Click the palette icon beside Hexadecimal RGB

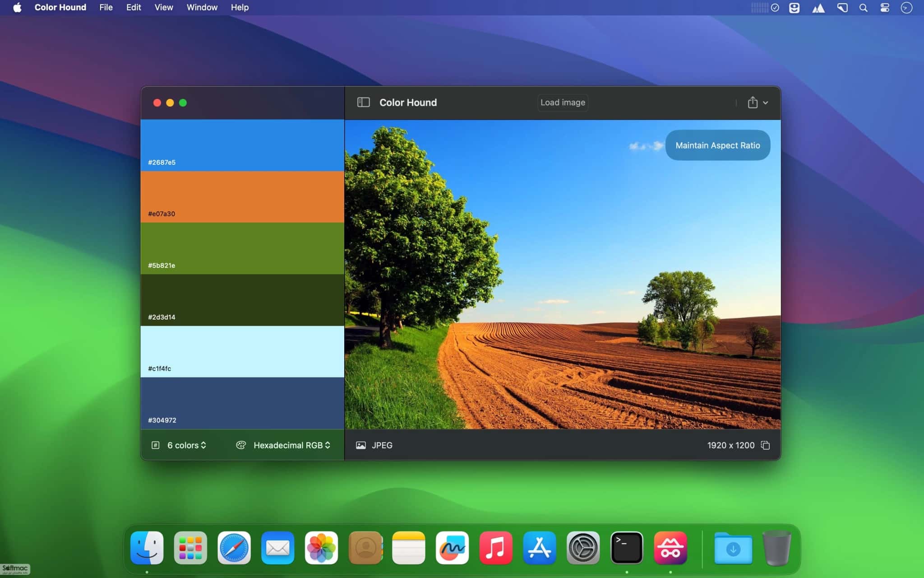click(x=241, y=445)
